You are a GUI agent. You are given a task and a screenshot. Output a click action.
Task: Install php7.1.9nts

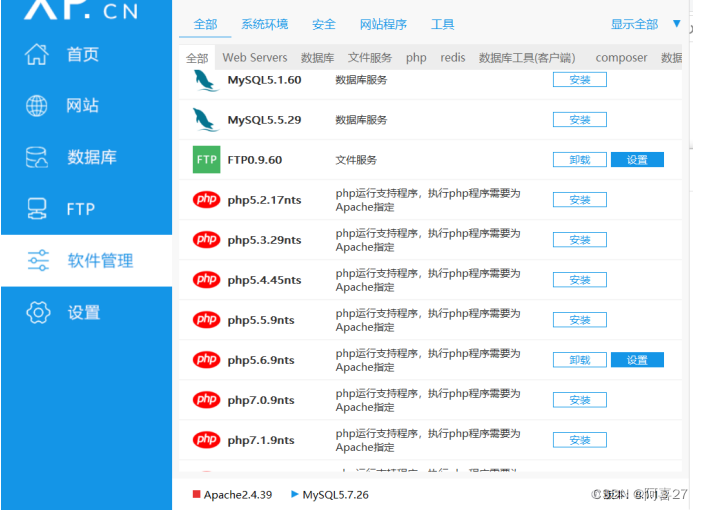580,440
